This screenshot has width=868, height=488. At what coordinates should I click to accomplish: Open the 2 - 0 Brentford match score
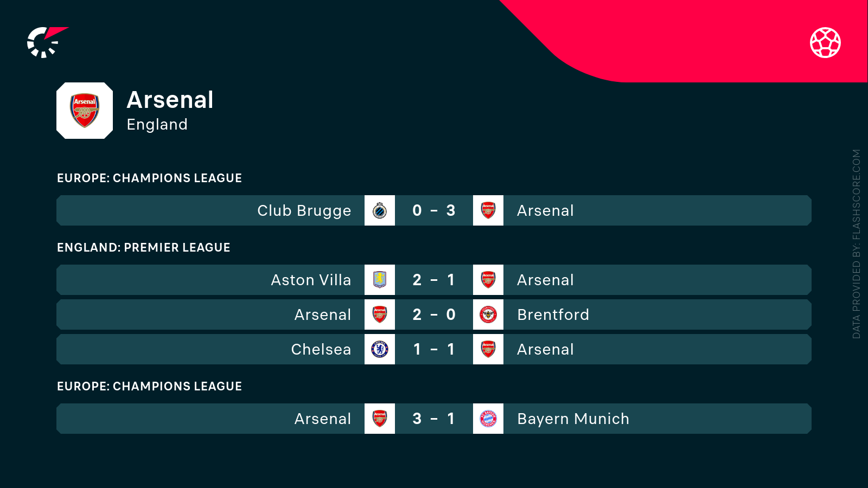[x=434, y=314]
